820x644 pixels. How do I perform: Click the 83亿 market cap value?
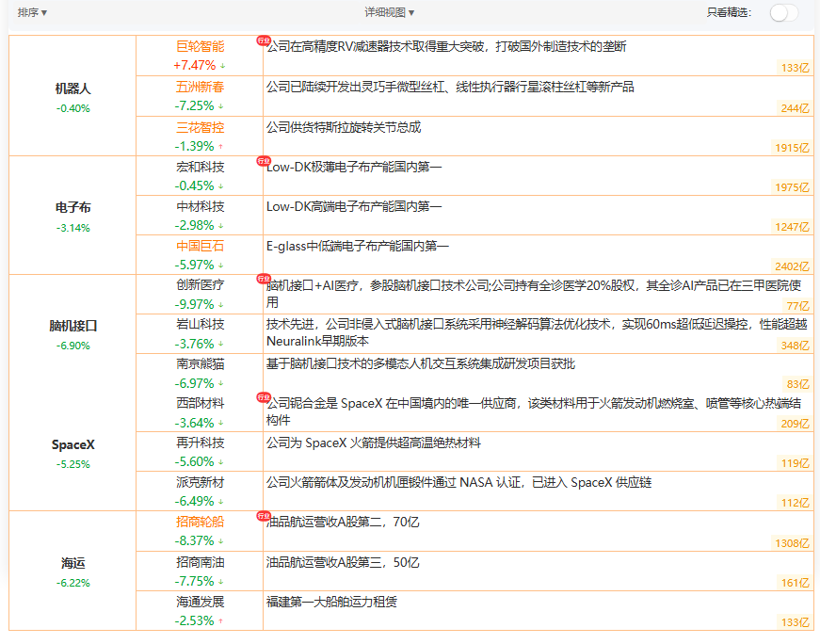click(x=798, y=384)
